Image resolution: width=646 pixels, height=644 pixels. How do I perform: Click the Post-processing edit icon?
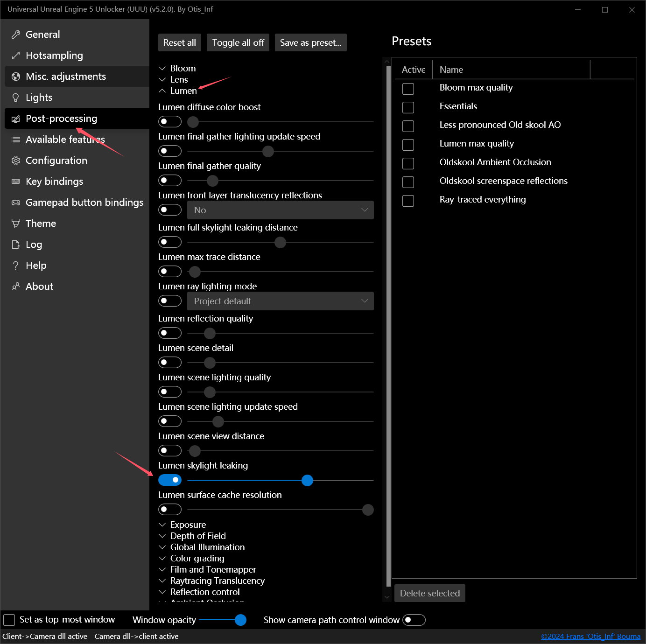click(16, 119)
